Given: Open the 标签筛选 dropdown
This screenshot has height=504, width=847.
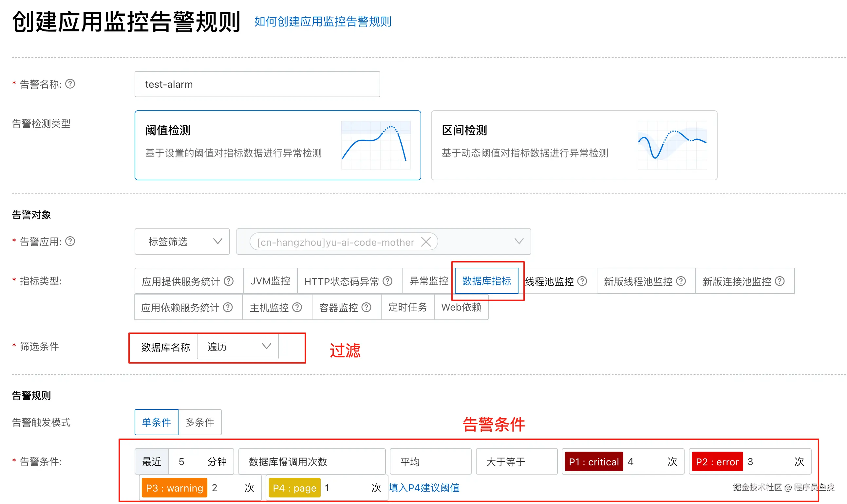Looking at the screenshot, I should coord(182,242).
